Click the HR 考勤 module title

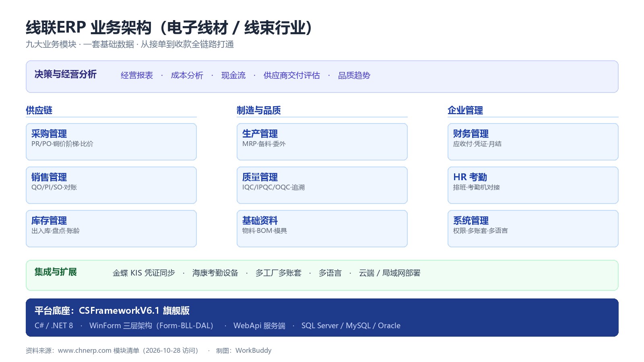pyautogui.click(x=470, y=177)
